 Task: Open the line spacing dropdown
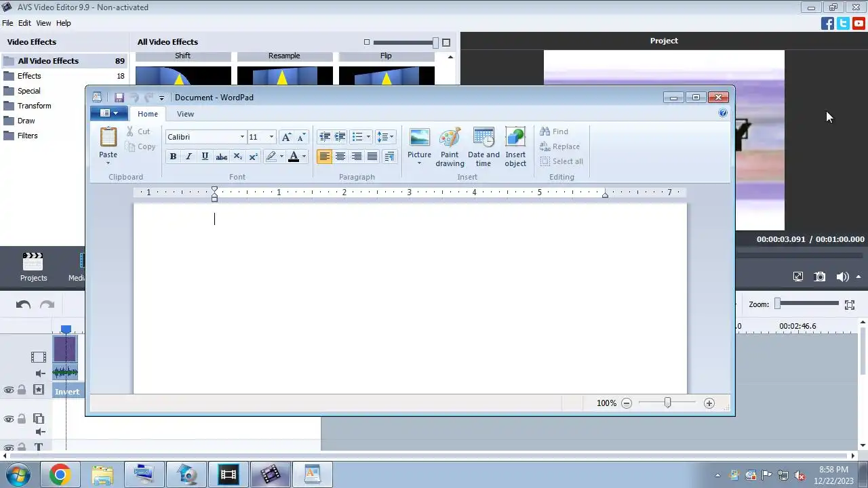tap(385, 137)
